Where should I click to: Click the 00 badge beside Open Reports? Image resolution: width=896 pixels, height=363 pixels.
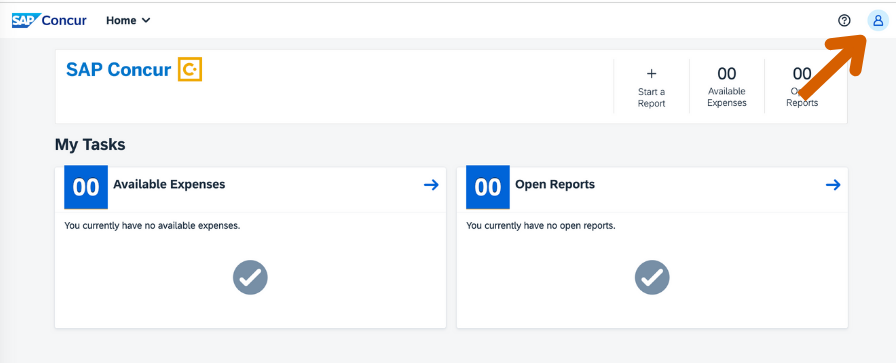tap(488, 187)
